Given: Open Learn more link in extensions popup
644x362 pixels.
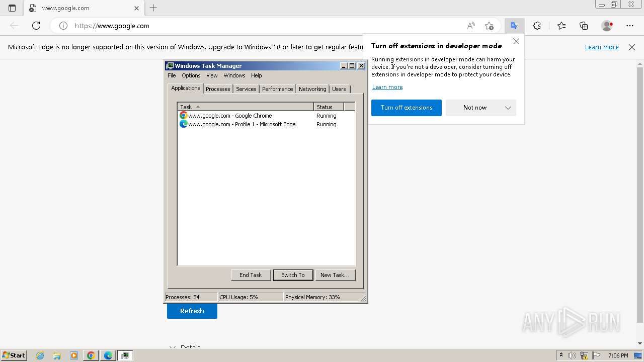Looking at the screenshot, I should [x=387, y=87].
